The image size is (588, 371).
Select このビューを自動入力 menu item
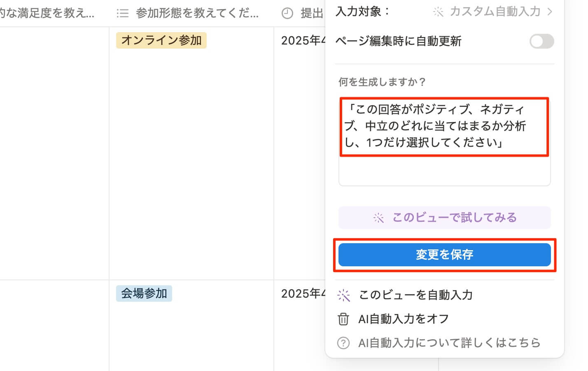(x=415, y=295)
